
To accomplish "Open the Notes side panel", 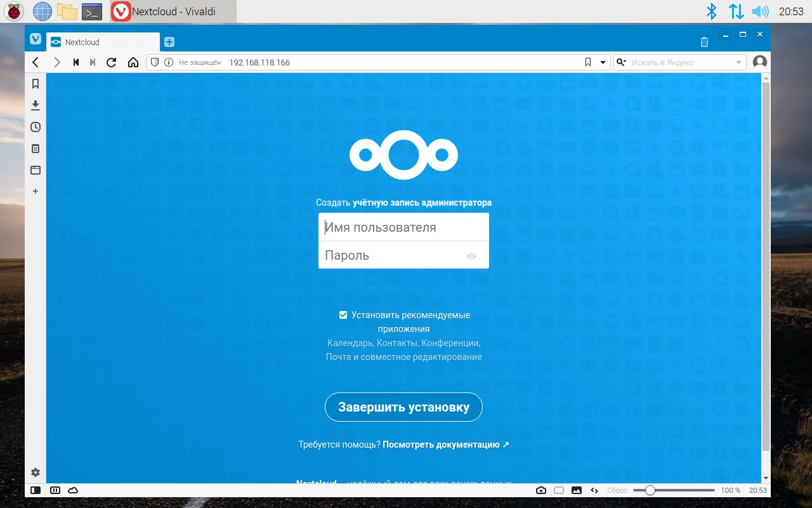I will (36, 149).
